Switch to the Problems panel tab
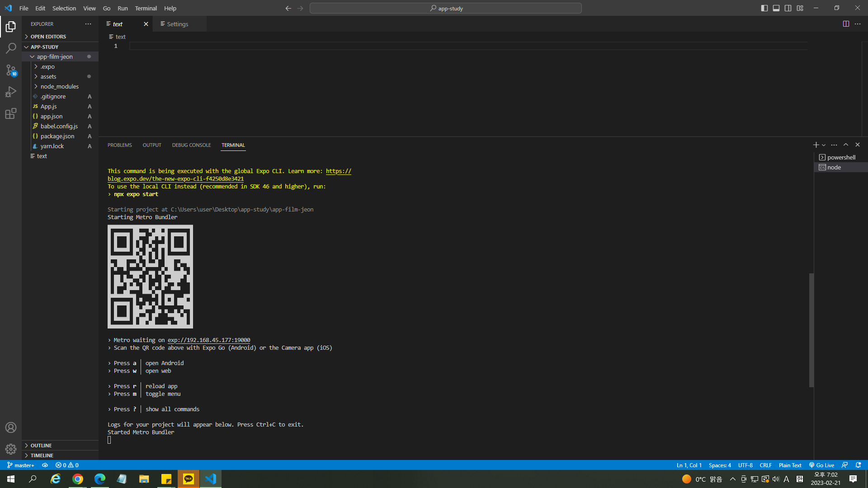This screenshot has width=868, height=488. (x=120, y=145)
